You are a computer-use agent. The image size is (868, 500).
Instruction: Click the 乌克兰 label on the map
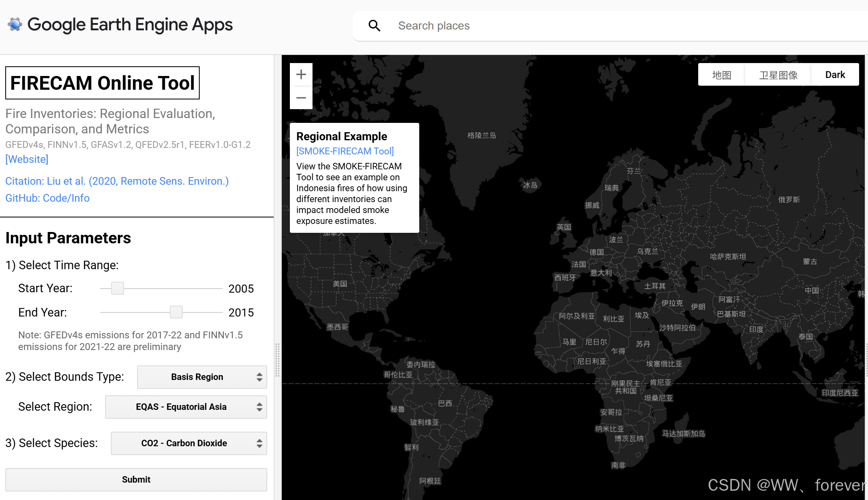[648, 251]
